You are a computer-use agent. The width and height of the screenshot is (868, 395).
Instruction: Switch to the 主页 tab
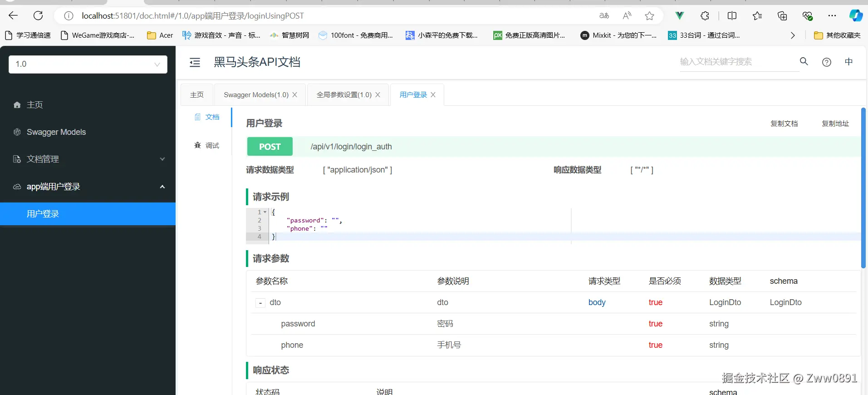(x=197, y=95)
